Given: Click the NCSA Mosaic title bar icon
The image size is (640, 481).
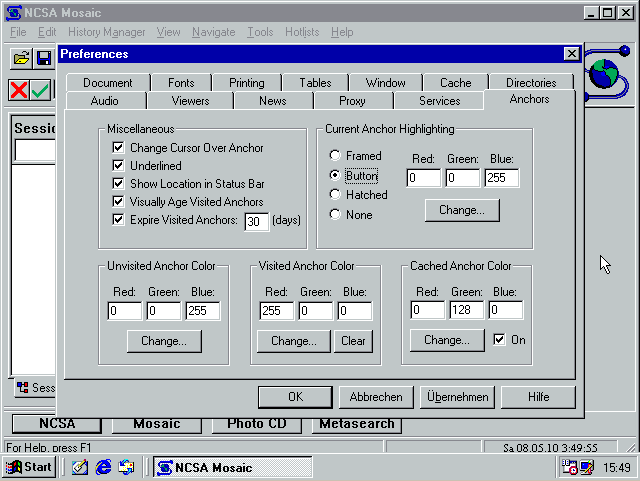Looking at the screenshot, I should click(x=14, y=13).
